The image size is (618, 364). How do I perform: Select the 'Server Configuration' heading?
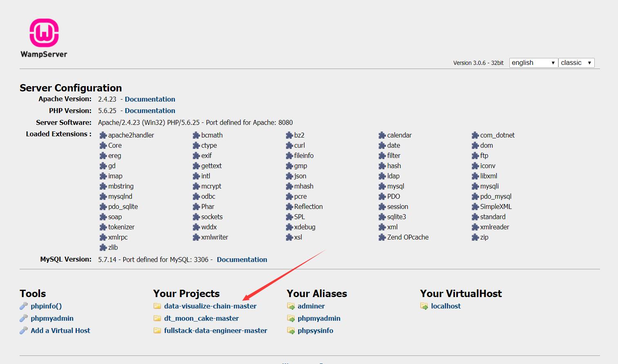(71, 88)
